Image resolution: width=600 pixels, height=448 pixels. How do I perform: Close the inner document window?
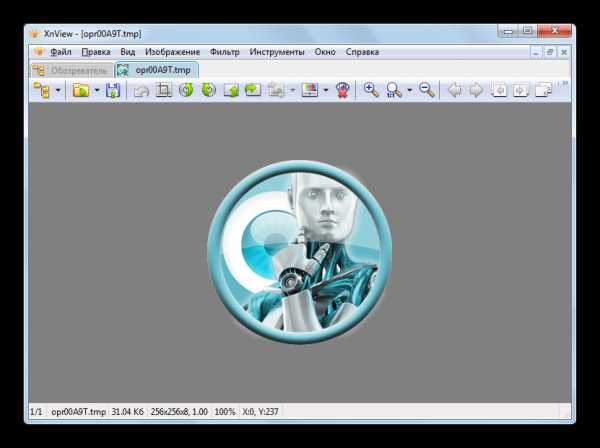[564, 52]
